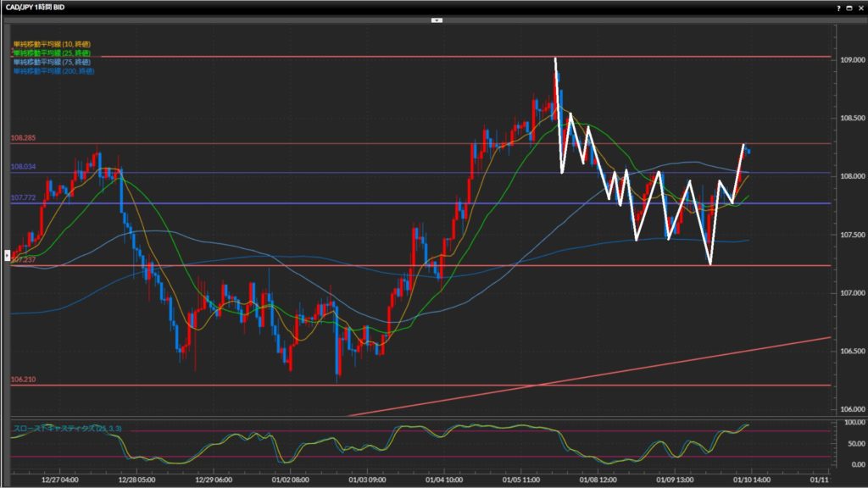Select the Slow Stochastics indicator label
This screenshot has height=488, width=868.
click(68, 430)
